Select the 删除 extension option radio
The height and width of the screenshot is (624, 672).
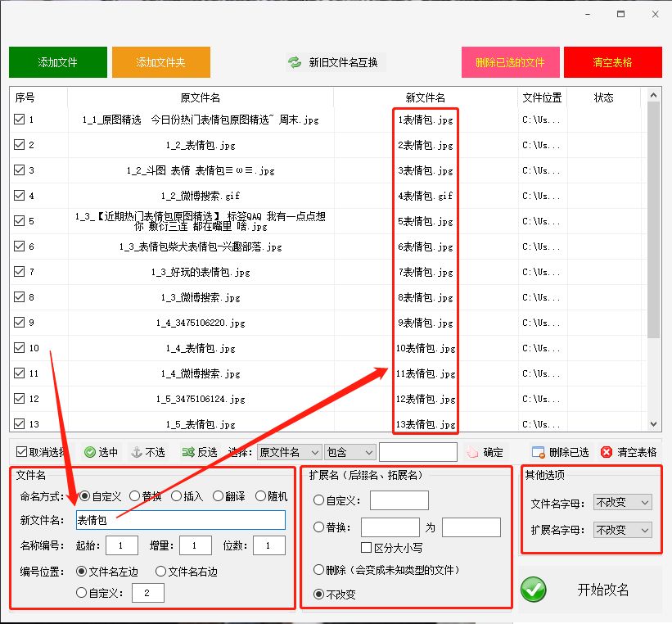click(319, 569)
